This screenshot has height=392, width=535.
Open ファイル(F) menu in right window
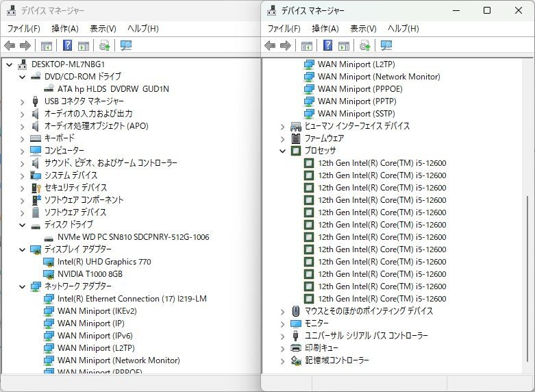[284, 29]
